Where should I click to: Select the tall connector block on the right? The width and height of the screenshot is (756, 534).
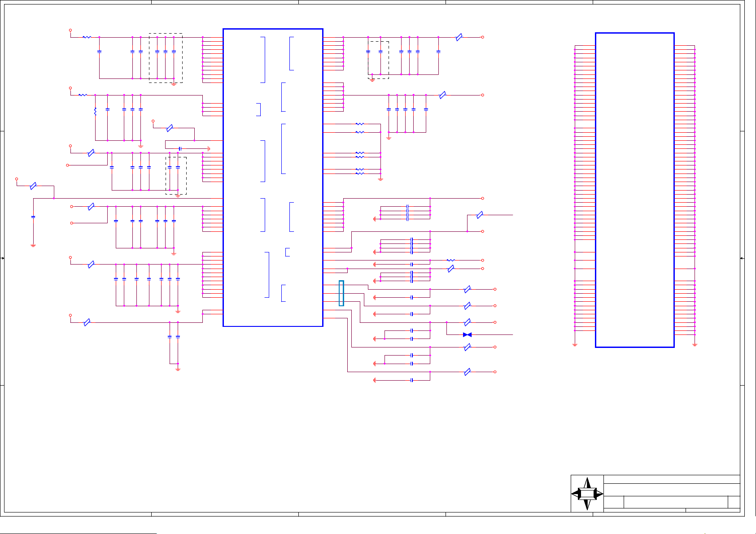[x=634, y=190]
